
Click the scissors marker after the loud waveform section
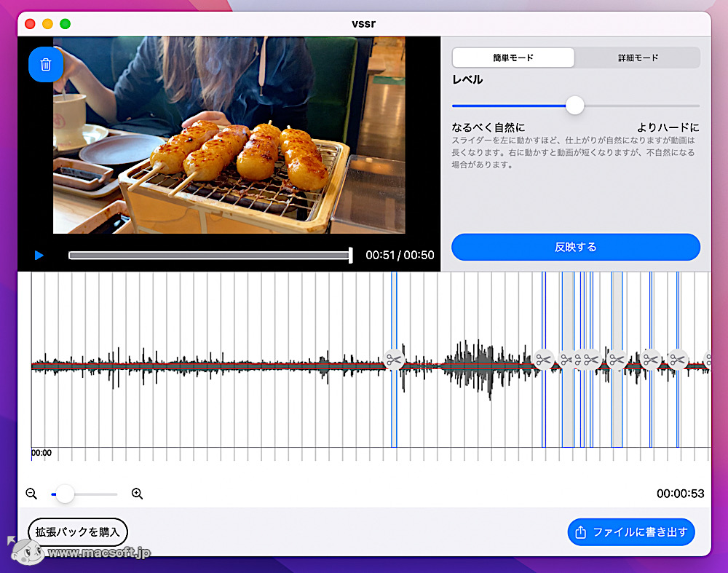click(x=542, y=359)
